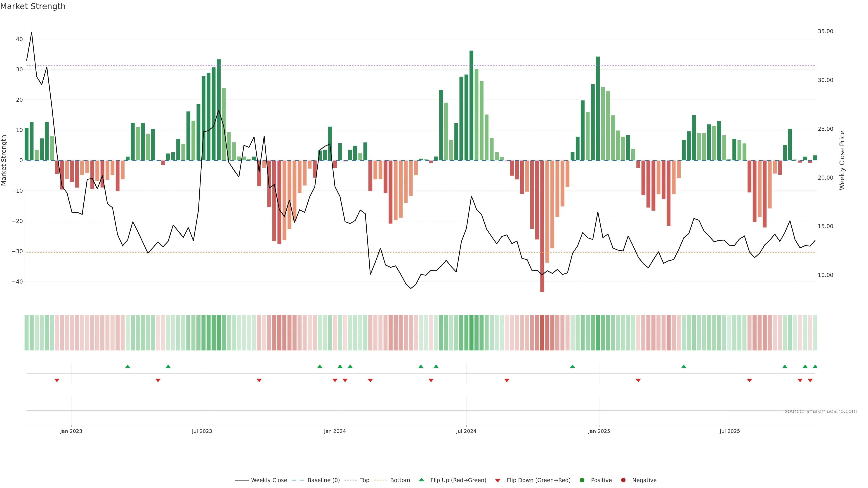Click the darkest red heatmap strip cell

(542, 332)
